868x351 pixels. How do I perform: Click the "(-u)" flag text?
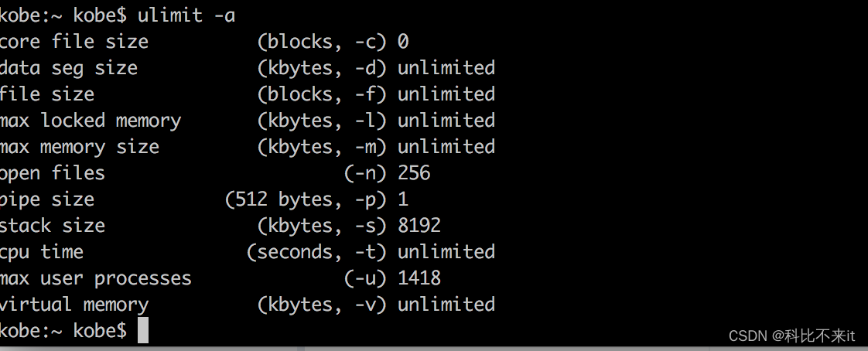(x=365, y=278)
